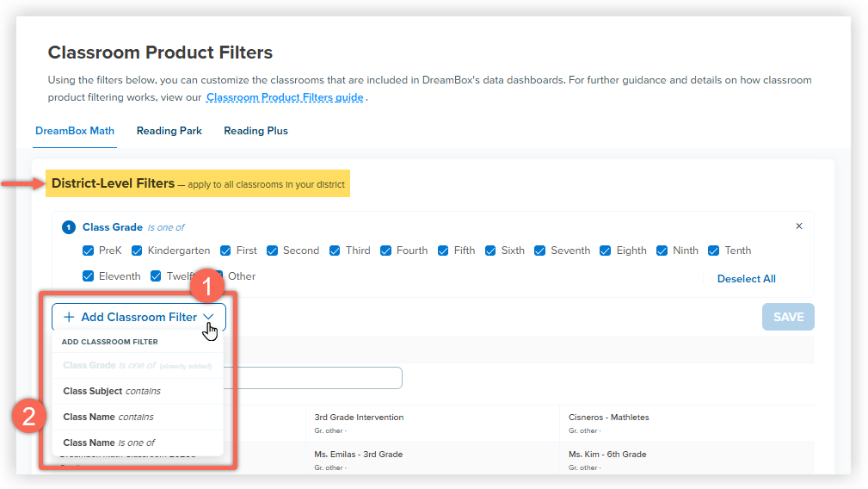Toggle the Second grade checkbox
Viewport: 868px width, 489px height.
tap(272, 251)
